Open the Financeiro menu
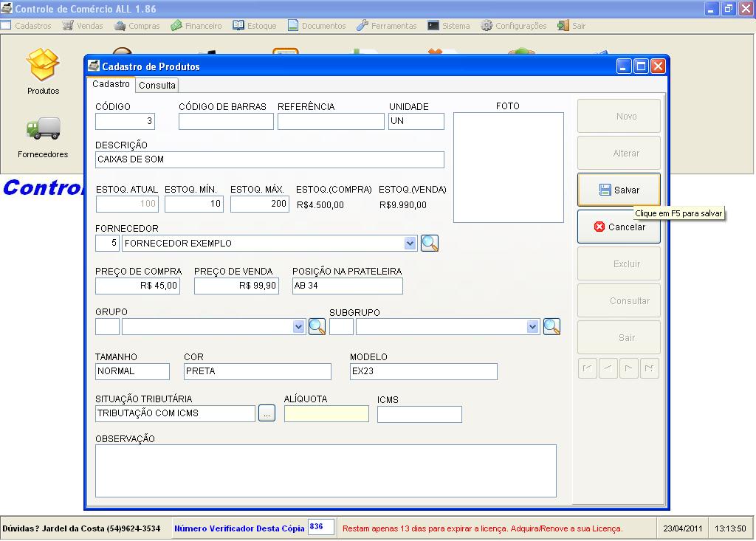This screenshot has width=756, height=541. pos(196,26)
